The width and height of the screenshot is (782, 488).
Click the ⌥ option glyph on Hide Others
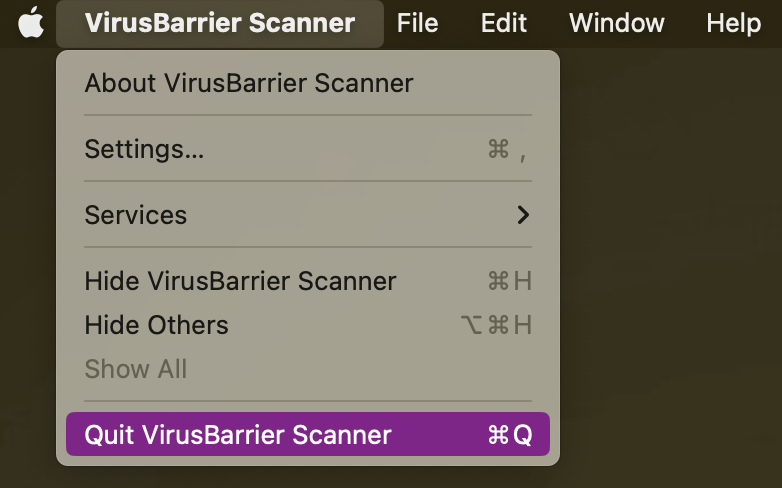coord(471,325)
